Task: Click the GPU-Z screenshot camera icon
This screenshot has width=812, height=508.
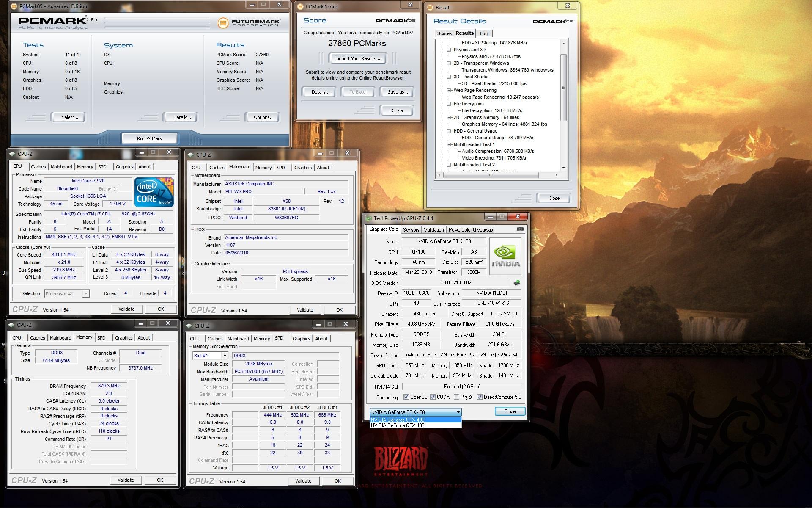Action: [520, 229]
